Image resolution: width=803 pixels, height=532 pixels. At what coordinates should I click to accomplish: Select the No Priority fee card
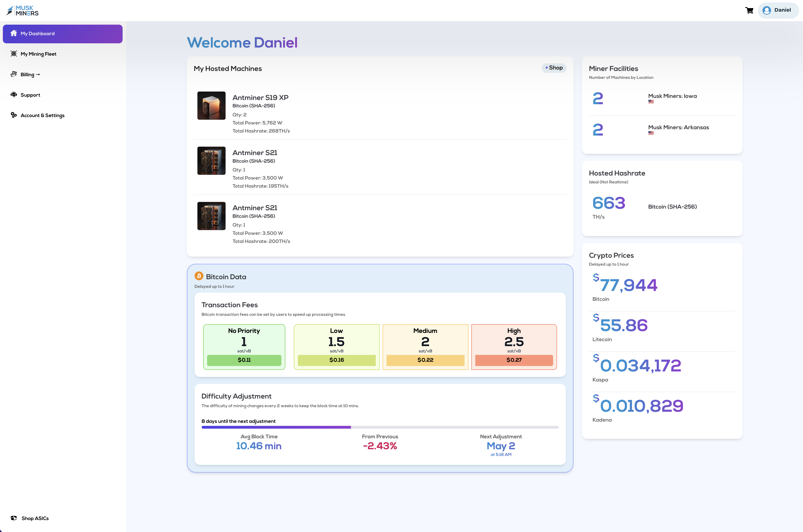click(x=244, y=347)
